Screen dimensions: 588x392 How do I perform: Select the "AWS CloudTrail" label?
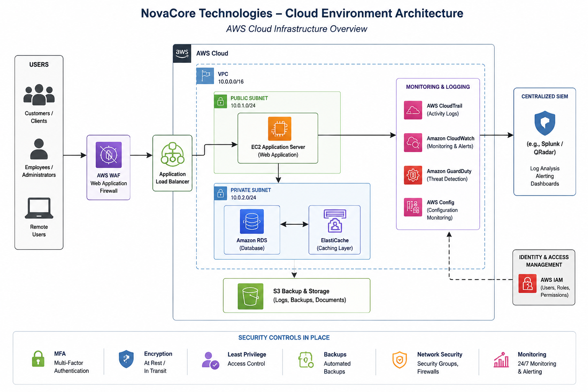click(x=444, y=106)
